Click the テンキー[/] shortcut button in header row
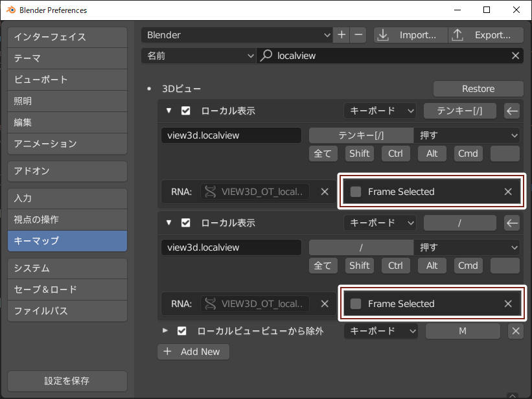The image size is (532, 399). point(459,111)
